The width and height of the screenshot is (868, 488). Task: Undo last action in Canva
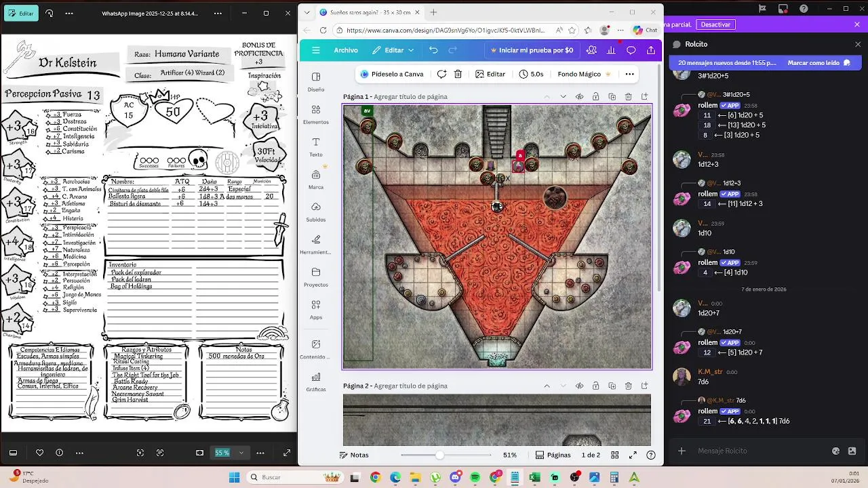click(433, 50)
